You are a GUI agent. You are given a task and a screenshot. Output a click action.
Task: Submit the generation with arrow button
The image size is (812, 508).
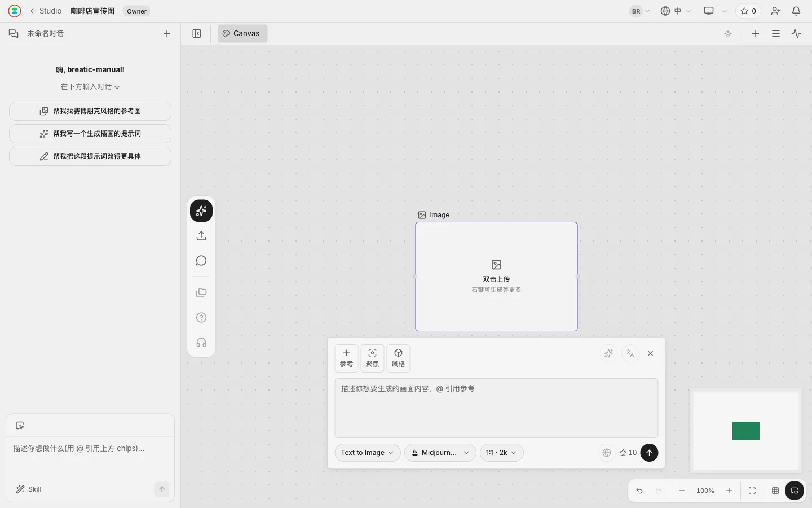click(649, 453)
